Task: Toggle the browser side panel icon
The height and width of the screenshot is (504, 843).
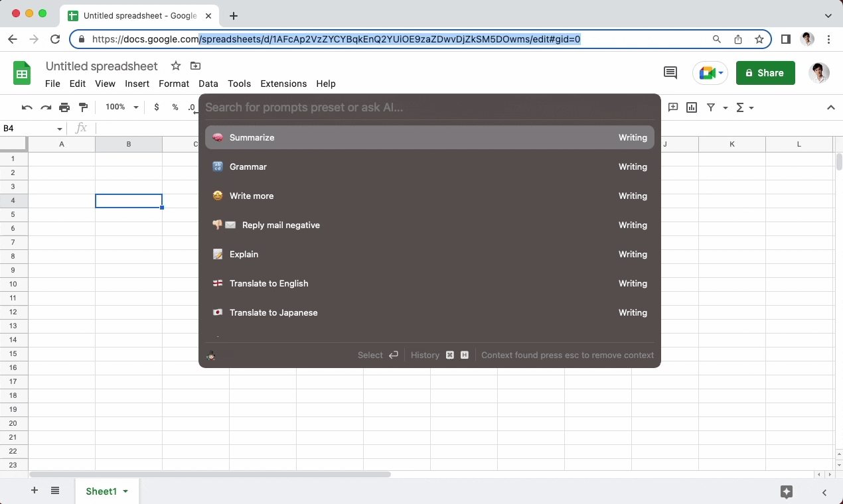Action: point(786,39)
